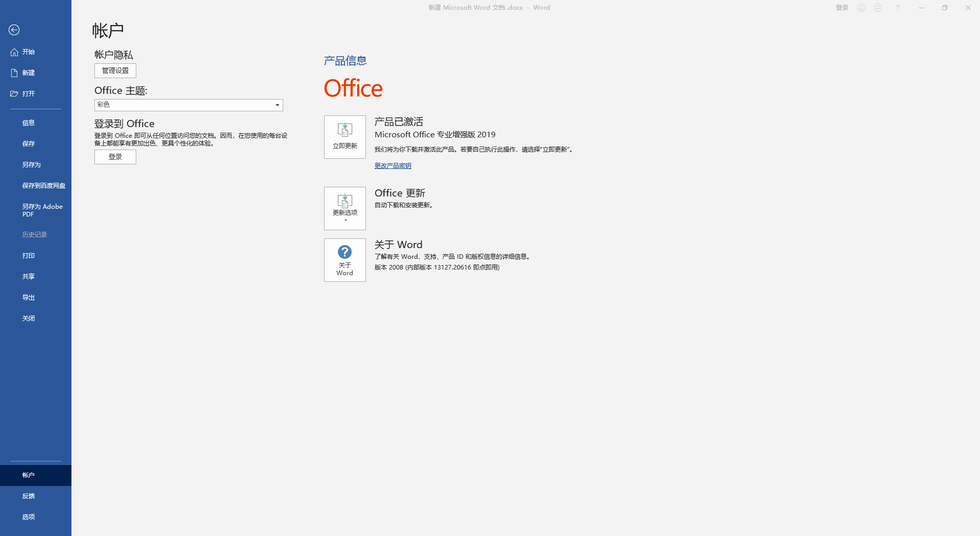Screen dimensions: 980x536
Task: Click the 登录 button under 登录到 Office
Action: pos(115,157)
